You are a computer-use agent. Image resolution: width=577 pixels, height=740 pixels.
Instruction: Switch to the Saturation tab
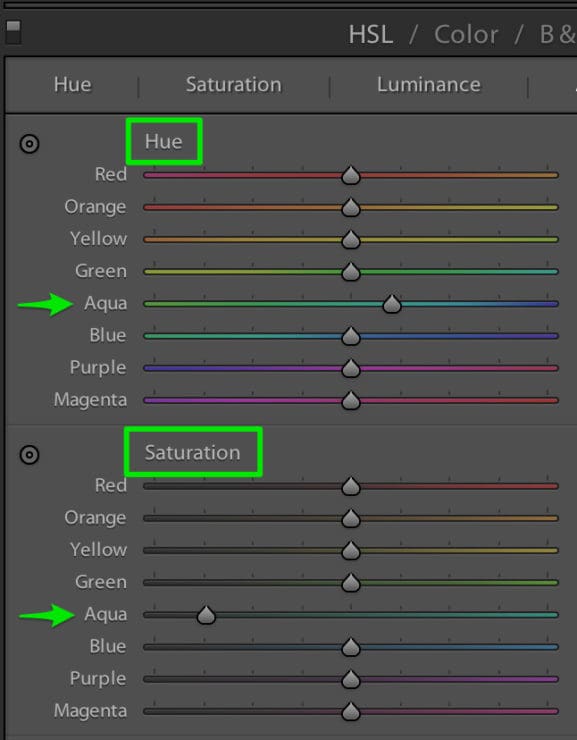click(234, 85)
